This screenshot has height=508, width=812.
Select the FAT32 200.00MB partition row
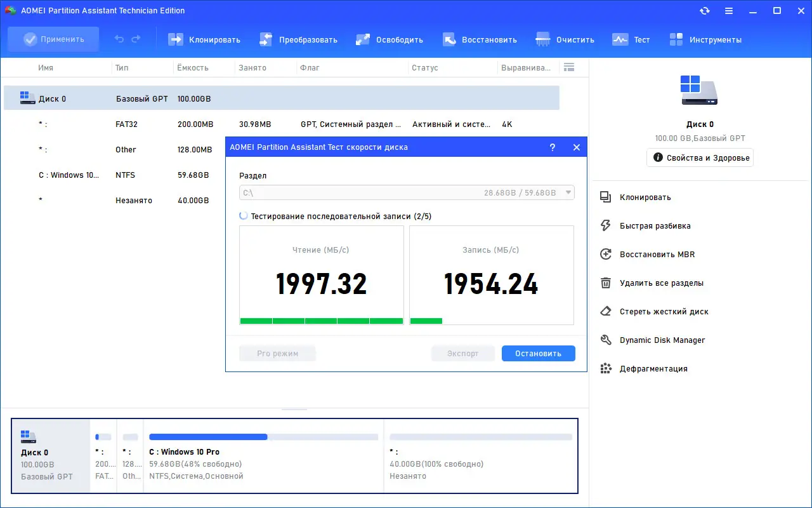point(282,124)
